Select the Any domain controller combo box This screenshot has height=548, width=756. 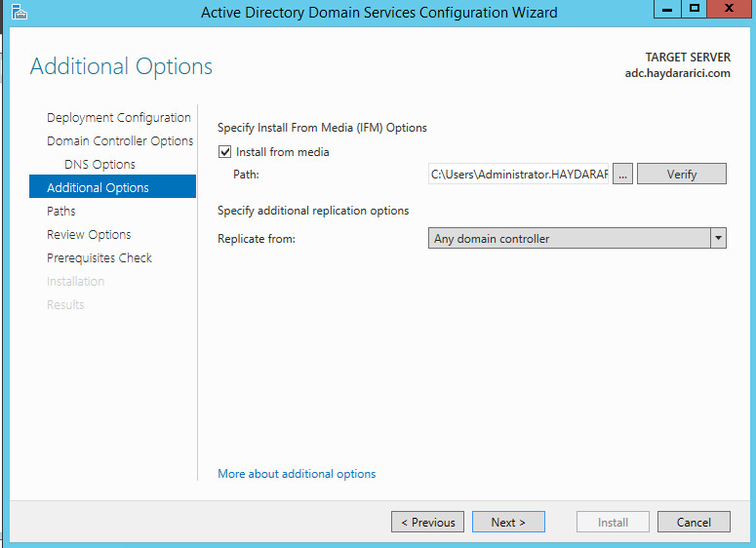[x=577, y=238]
